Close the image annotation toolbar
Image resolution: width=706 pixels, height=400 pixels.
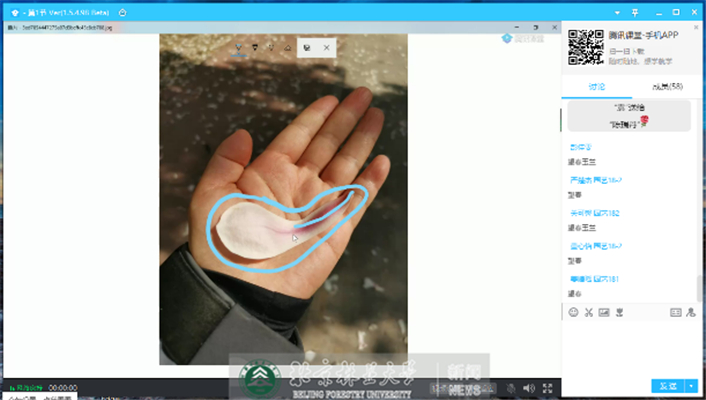click(327, 47)
